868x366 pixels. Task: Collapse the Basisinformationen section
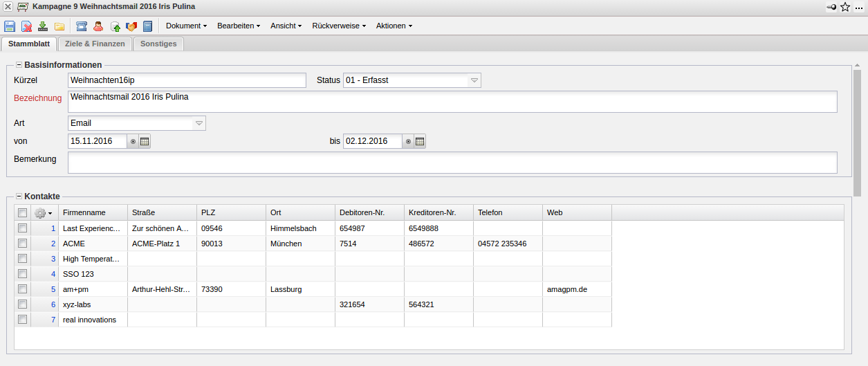pos(19,64)
